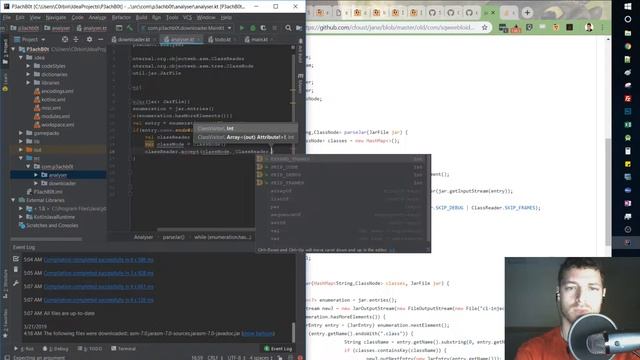
Task: Click the editor horizontal scrollbar
Action: point(206,229)
